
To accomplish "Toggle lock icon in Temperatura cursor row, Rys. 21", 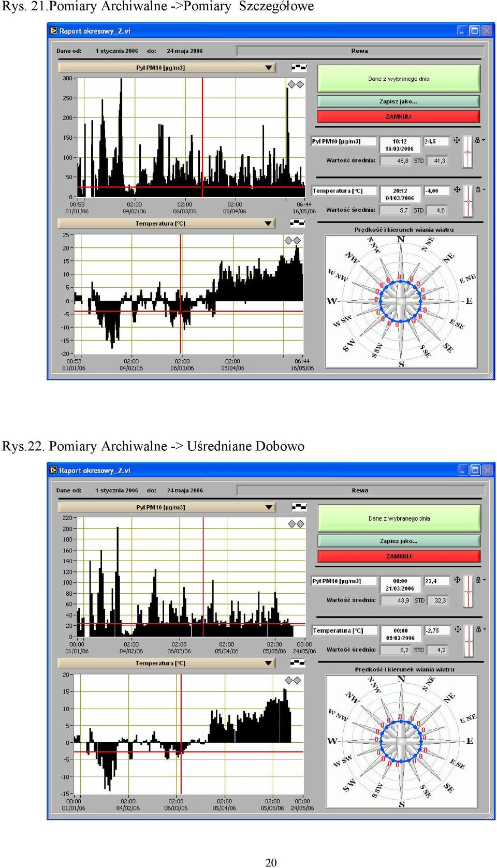I will [x=479, y=189].
